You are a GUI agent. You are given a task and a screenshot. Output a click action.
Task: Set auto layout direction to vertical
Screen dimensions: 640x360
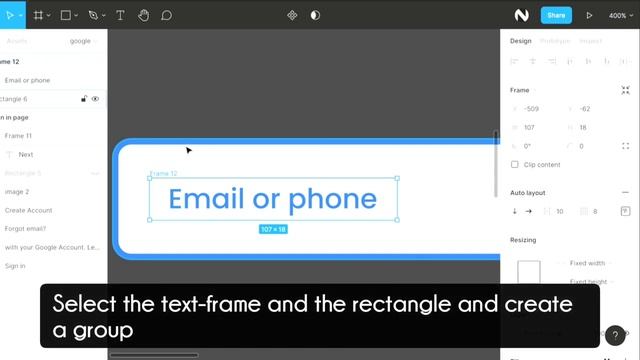[515, 211]
